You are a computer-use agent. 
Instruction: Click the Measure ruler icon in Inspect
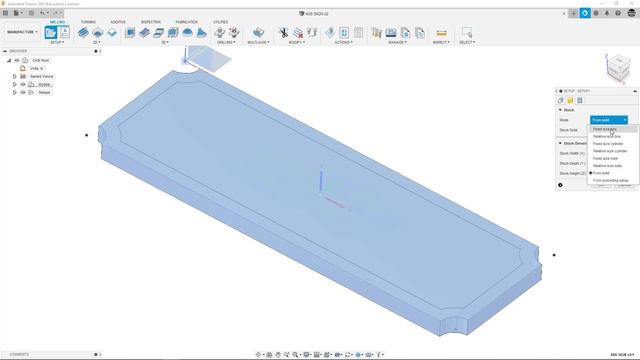(441, 32)
